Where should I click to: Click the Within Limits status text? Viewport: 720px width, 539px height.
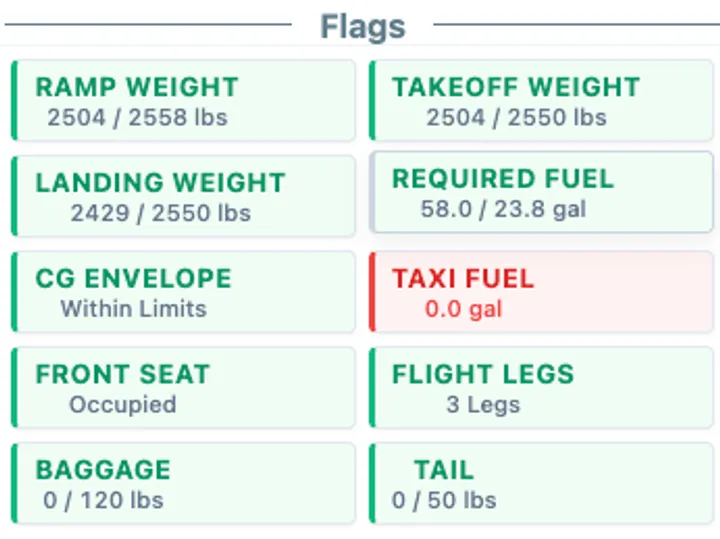tap(133, 309)
